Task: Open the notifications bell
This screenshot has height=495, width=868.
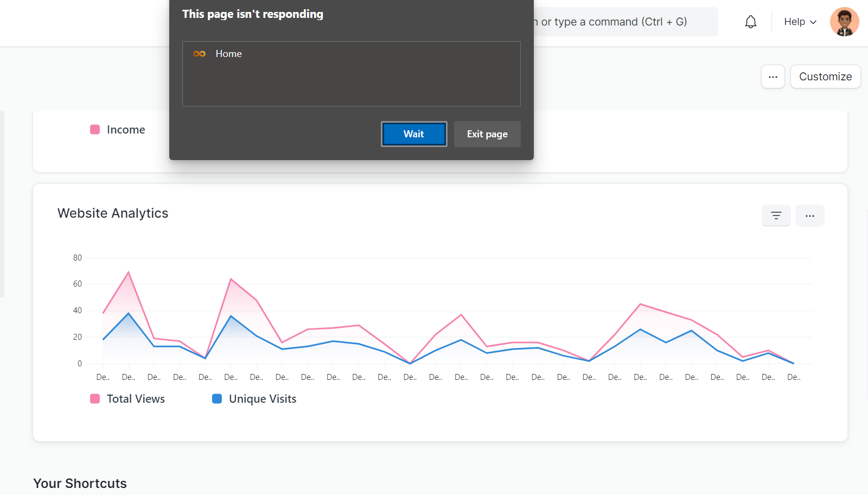Action: click(x=751, y=22)
